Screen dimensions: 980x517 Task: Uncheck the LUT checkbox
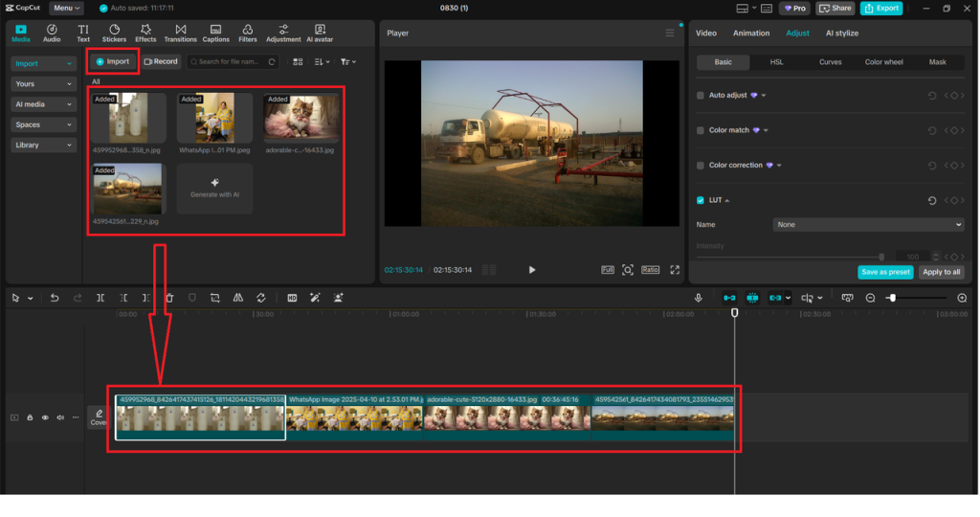click(700, 201)
